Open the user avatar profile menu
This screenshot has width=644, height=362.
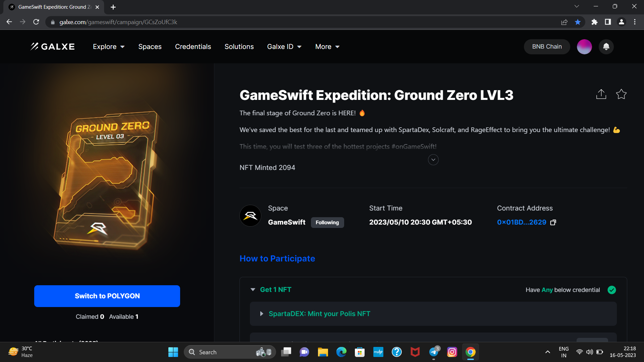584,47
